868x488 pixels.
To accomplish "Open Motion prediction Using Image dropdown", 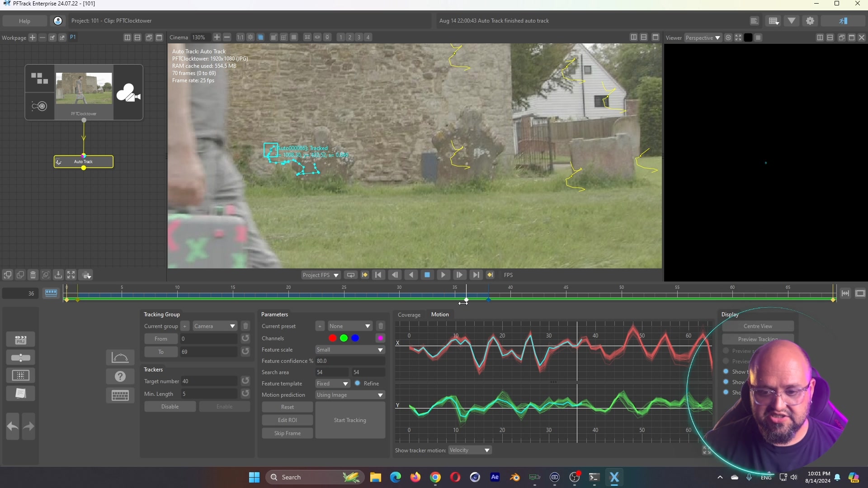I will (350, 395).
